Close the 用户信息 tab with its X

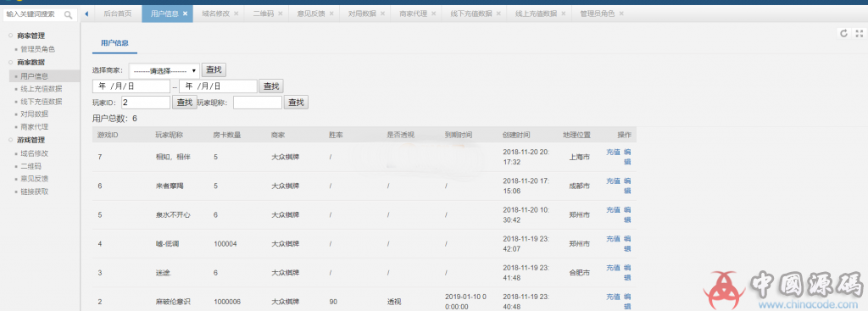pos(185,14)
